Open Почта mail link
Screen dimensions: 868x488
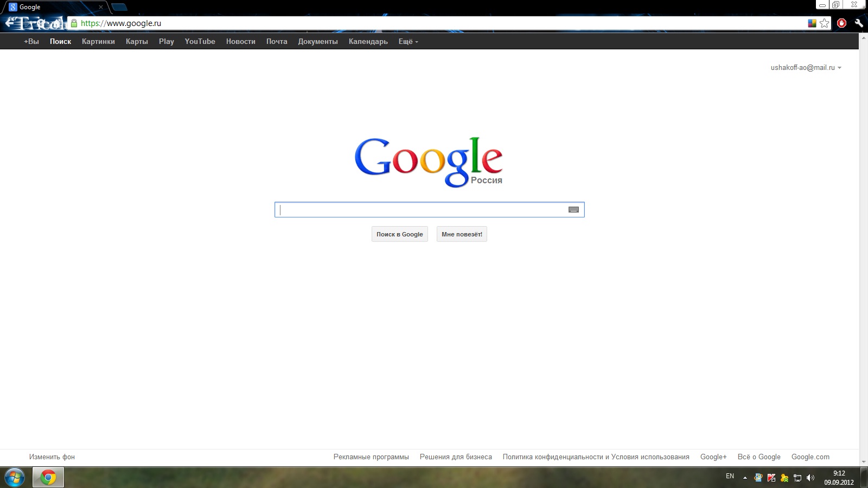point(277,41)
